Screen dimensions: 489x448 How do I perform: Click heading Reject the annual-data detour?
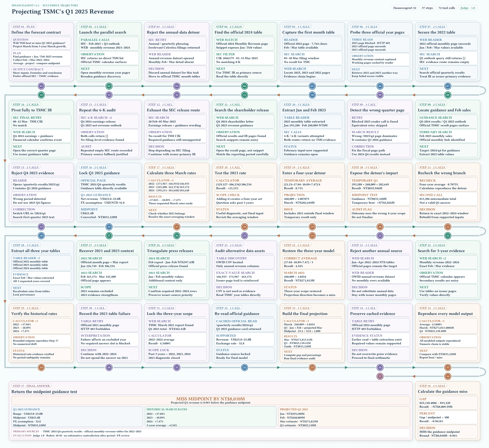coord(173,32)
